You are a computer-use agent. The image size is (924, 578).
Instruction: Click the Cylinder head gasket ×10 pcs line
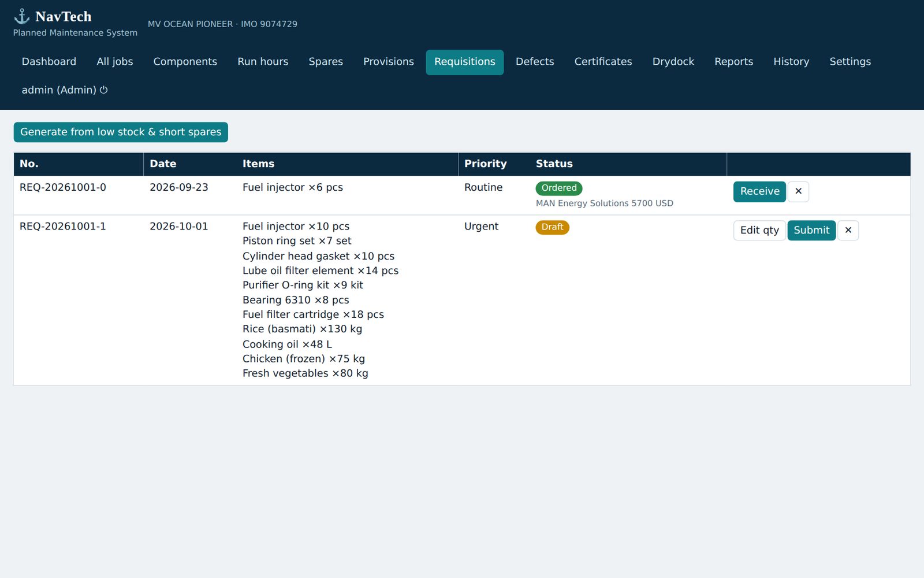pos(319,256)
